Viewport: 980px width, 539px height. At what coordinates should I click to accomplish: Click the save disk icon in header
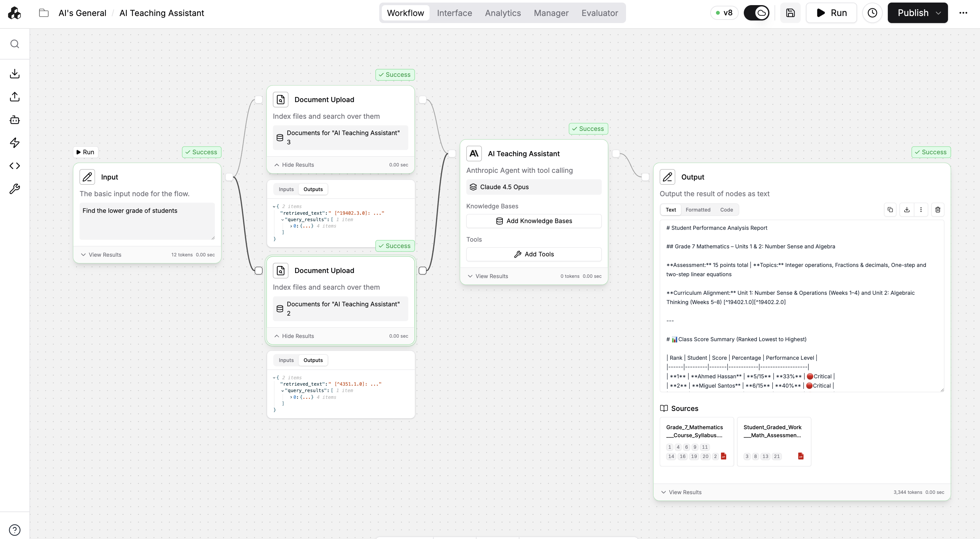coord(790,13)
